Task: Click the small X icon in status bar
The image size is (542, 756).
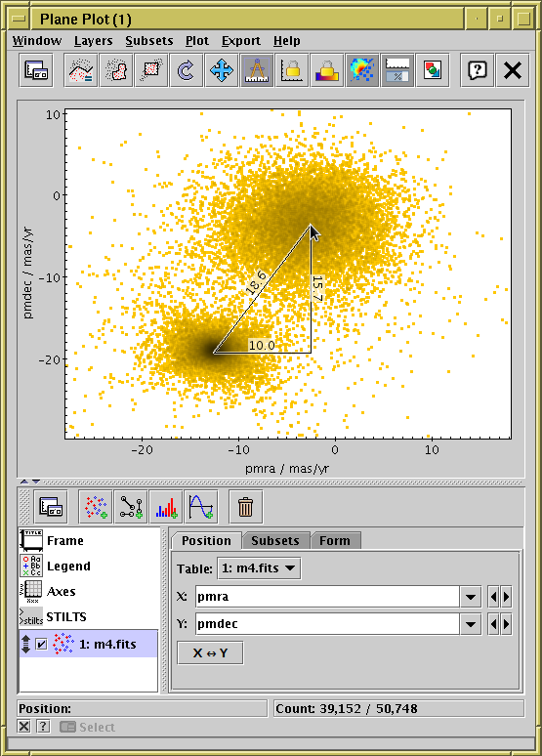Action: 24,726
